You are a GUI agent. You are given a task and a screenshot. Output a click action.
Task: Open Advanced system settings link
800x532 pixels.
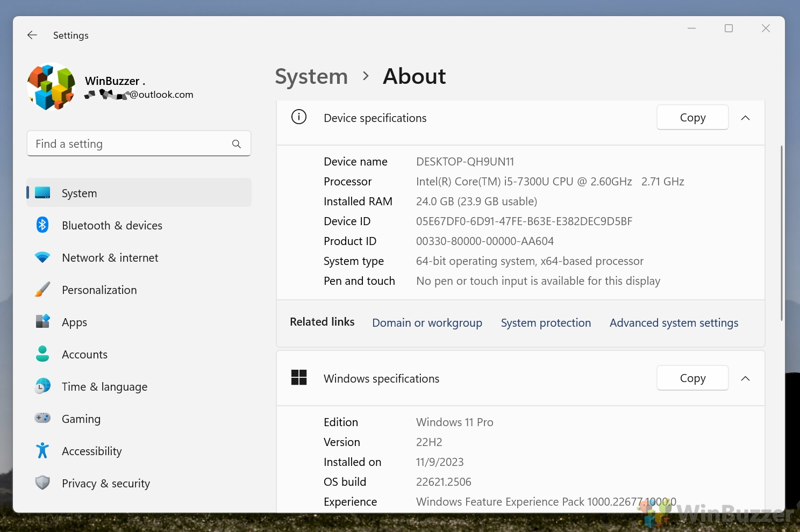674,322
